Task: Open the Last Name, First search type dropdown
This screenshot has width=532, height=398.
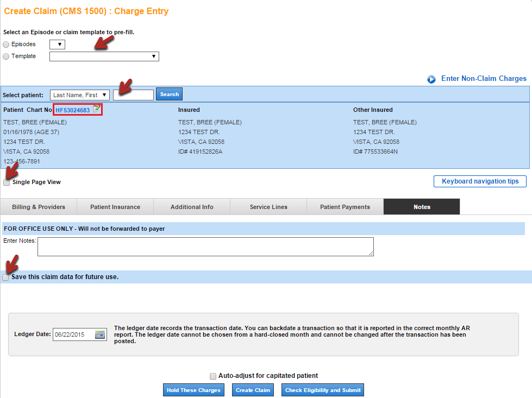Action: pyautogui.click(x=79, y=95)
